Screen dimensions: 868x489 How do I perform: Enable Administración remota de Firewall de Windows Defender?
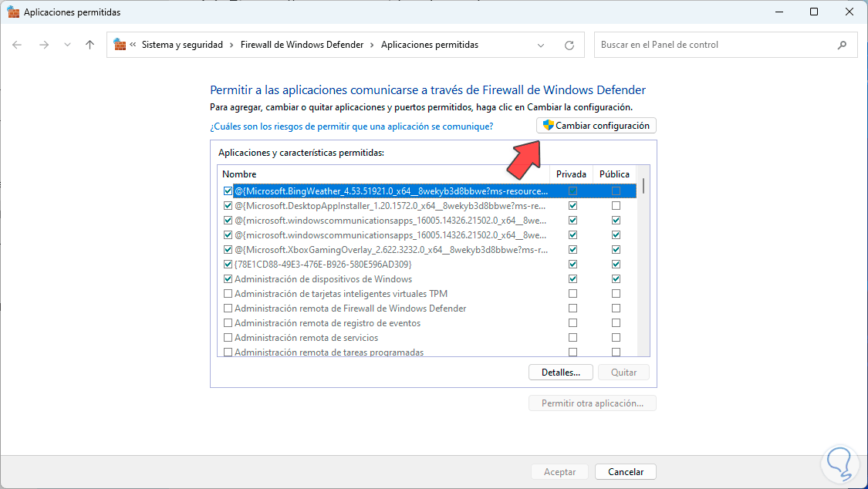pyautogui.click(x=228, y=308)
